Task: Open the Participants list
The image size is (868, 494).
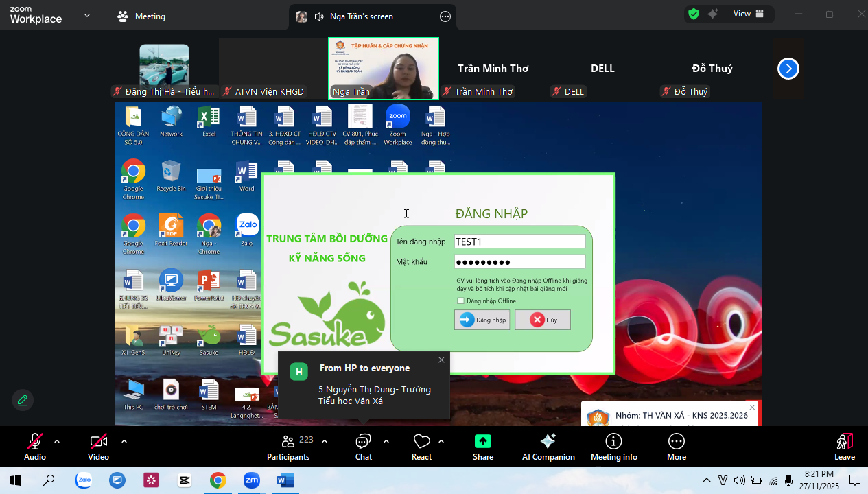Action: pos(288,446)
